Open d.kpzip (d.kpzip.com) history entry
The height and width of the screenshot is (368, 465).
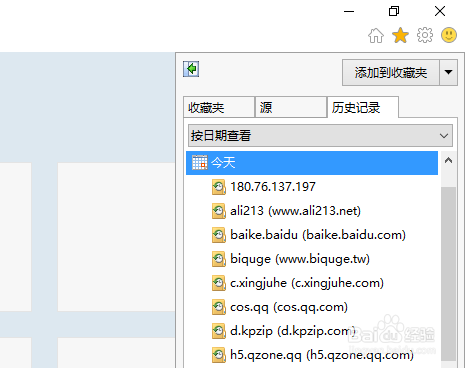pos(293,331)
